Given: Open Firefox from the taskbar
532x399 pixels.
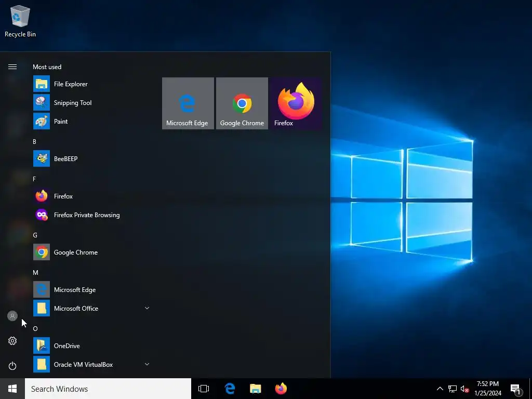Looking at the screenshot, I should pyautogui.click(x=281, y=389).
